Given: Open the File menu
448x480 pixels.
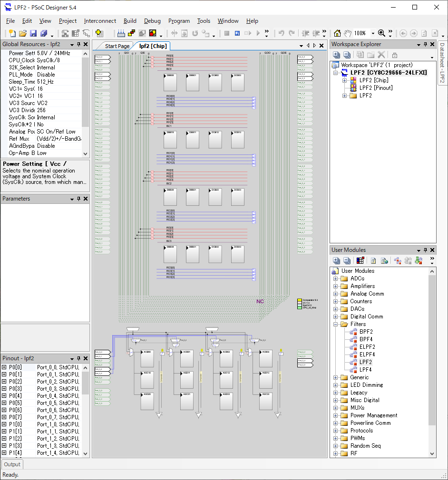Looking at the screenshot, I should [x=10, y=21].
